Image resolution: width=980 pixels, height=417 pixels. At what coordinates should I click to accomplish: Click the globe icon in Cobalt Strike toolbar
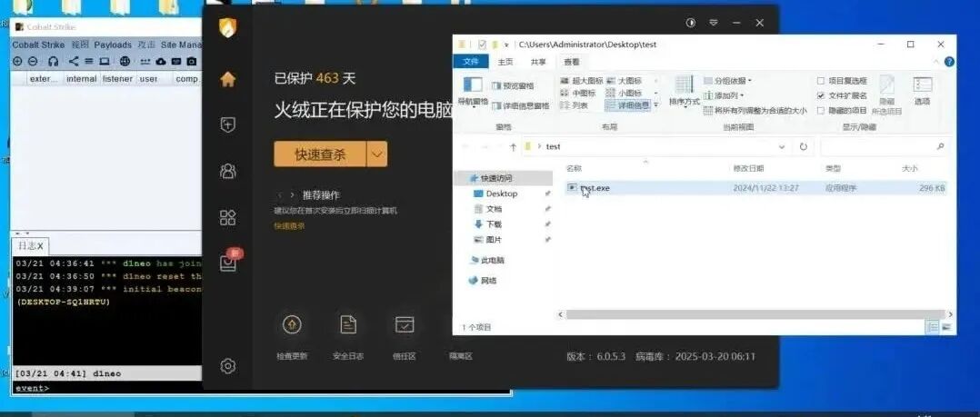[x=125, y=61]
